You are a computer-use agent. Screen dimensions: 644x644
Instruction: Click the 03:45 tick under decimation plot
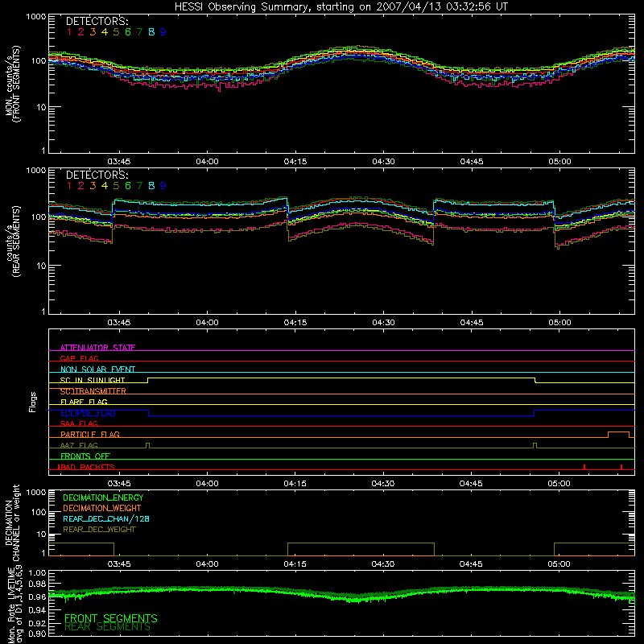click(119, 564)
